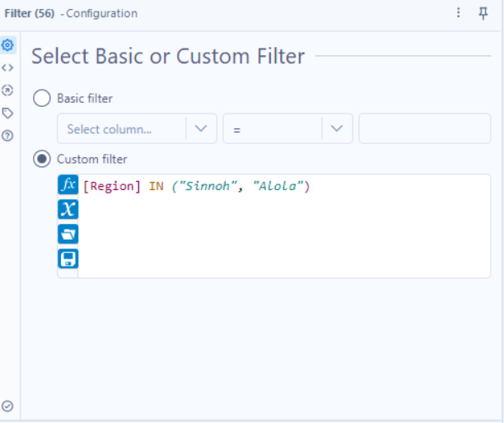Image resolution: width=504 pixels, height=423 pixels.
Task: Select the Custom filter radio button
Action: click(x=41, y=159)
